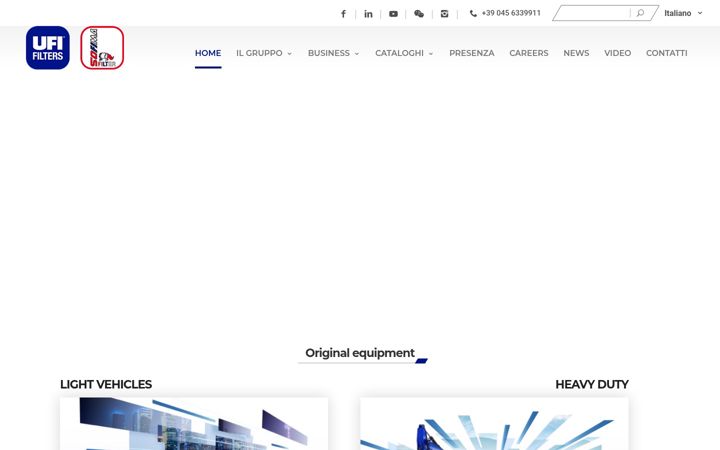This screenshot has width=720, height=450.
Task: Expand the CATALOGHI menu arrow
Action: click(431, 54)
